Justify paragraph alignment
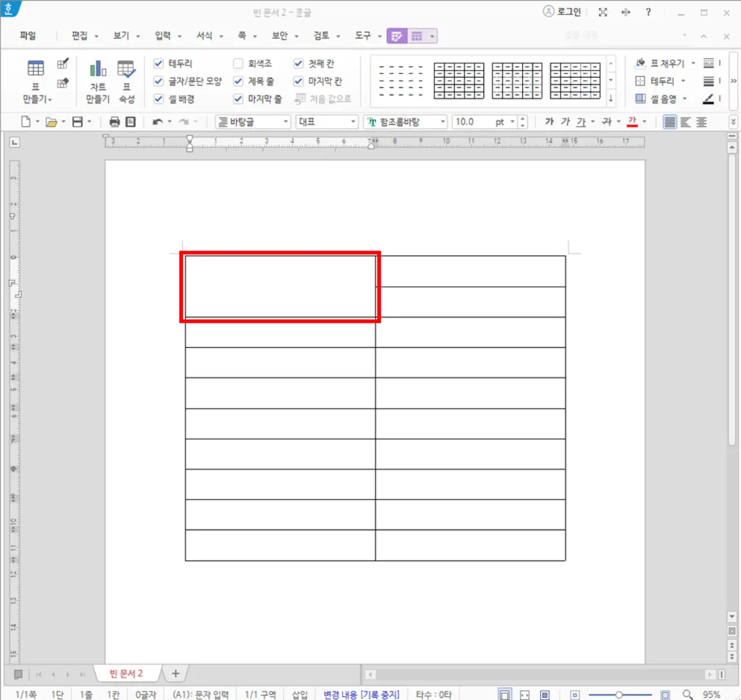The width and height of the screenshot is (741, 700). [x=670, y=121]
